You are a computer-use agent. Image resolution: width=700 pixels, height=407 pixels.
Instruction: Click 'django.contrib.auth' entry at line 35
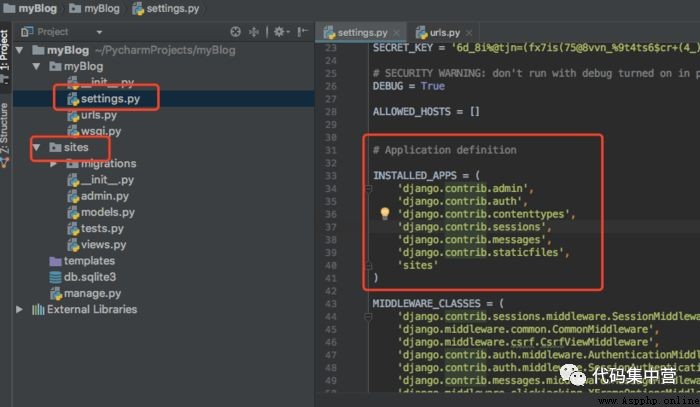pos(462,201)
